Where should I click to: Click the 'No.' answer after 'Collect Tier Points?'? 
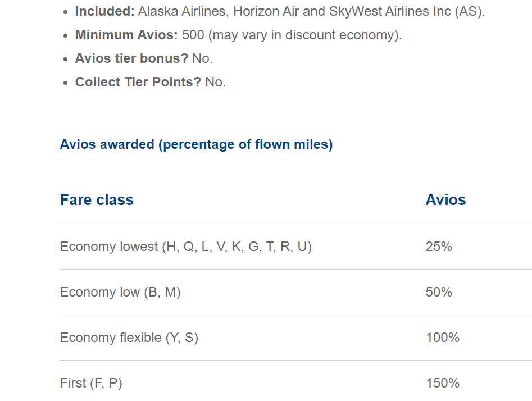[216, 82]
